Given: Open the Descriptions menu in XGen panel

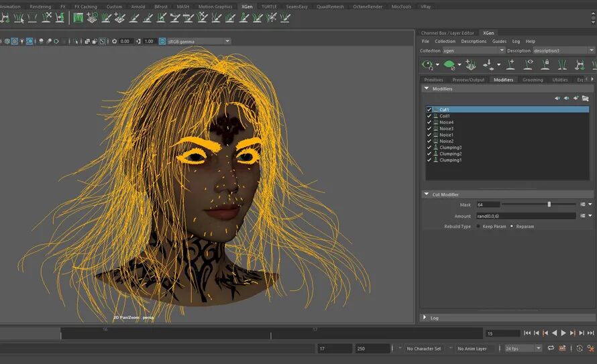Looking at the screenshot, I should click(474, 42).
